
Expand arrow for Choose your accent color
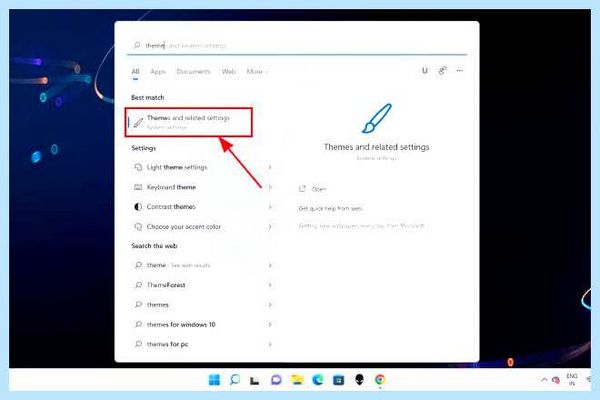270,227
